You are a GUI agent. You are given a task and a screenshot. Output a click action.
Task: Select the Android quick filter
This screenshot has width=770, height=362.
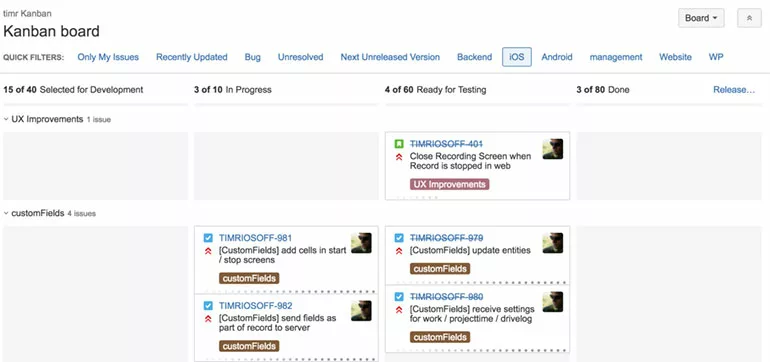(x=557, y=57)
